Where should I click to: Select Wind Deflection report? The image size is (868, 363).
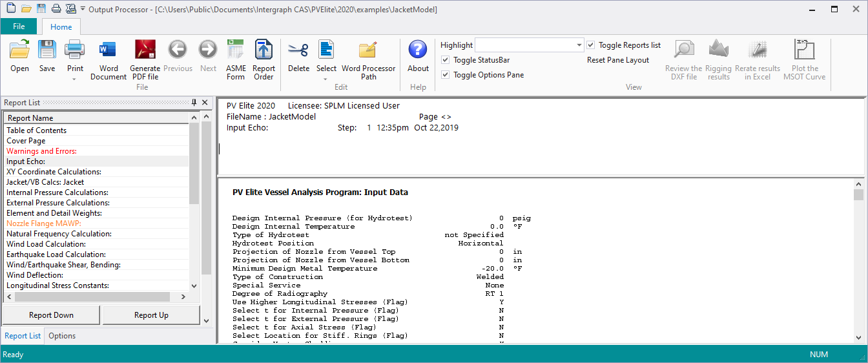click(96, 275)
